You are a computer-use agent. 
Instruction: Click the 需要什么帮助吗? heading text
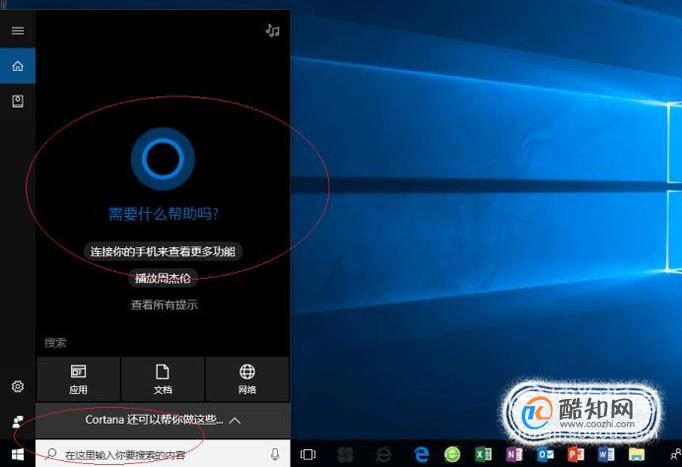(163, 214)
